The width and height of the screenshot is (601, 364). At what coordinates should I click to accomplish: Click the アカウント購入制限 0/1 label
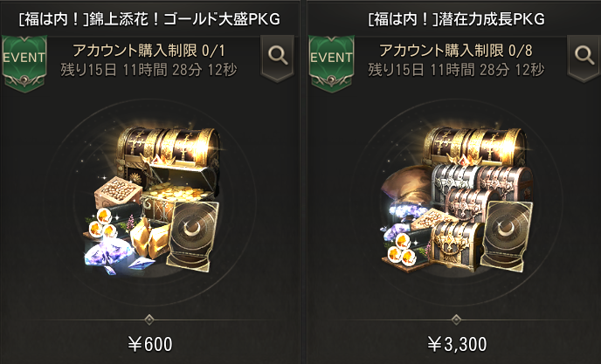[x=149, y=51]
